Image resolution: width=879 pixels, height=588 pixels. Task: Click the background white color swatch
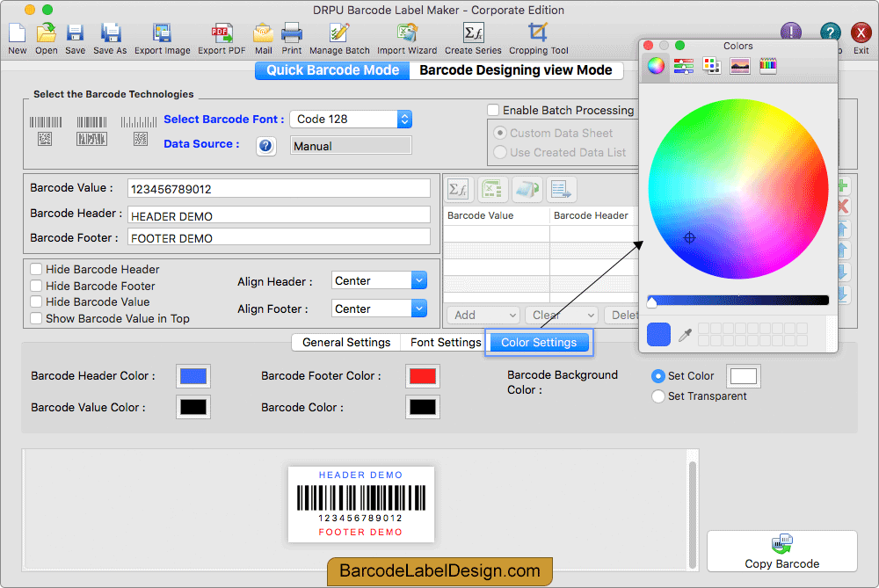coord(744,376)
